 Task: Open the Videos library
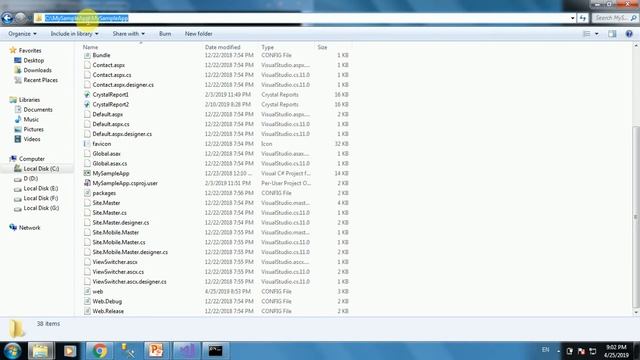click(32, 139)
